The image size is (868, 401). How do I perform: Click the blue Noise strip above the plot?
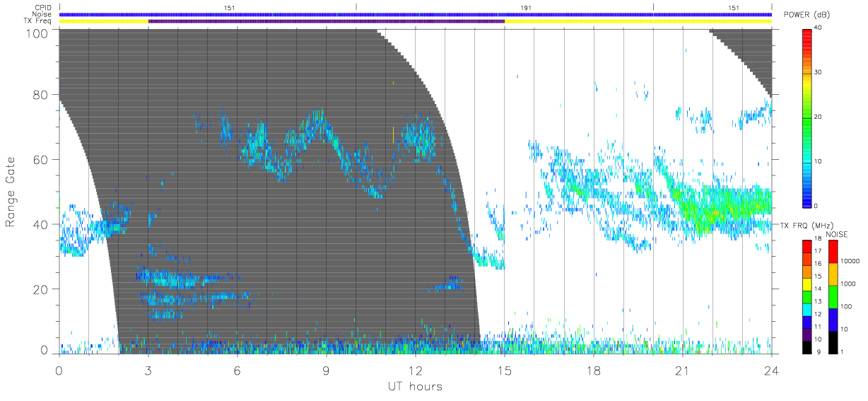click(416, 14)
